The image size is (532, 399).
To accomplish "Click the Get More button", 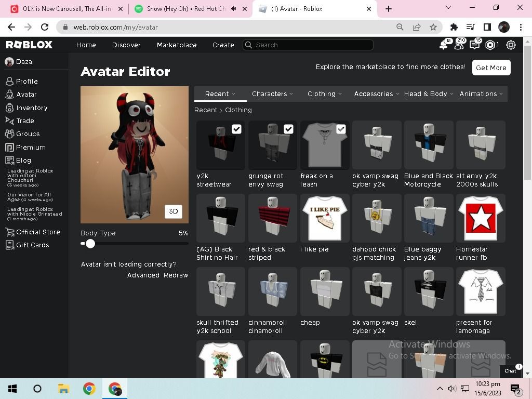I will click(x=490, y=68).
